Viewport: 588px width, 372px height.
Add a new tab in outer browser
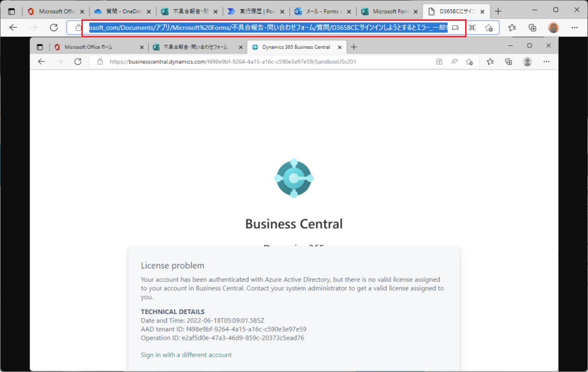coord(498,11)
